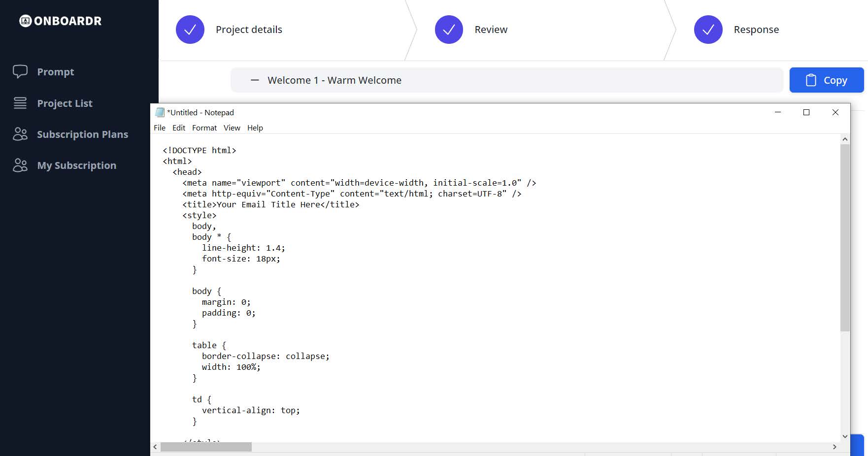
Task: Open the Notepad View menu
Action: click(x=232, y=128)
